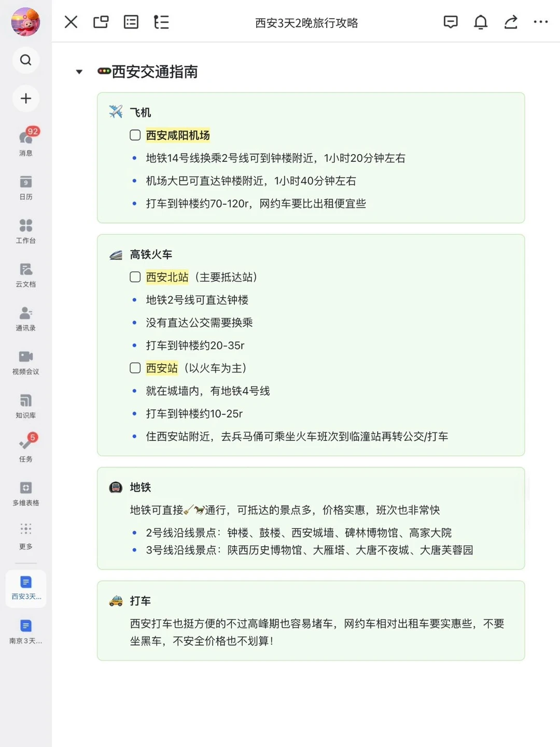Click the 打车 subheading
Screen dimensions: 560x747
[140, 601]
